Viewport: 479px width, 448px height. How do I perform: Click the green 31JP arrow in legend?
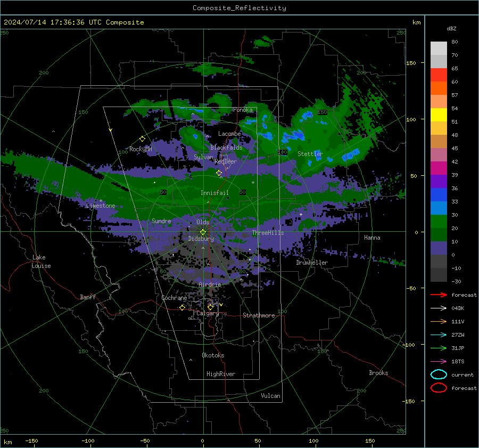coord(439,348)
